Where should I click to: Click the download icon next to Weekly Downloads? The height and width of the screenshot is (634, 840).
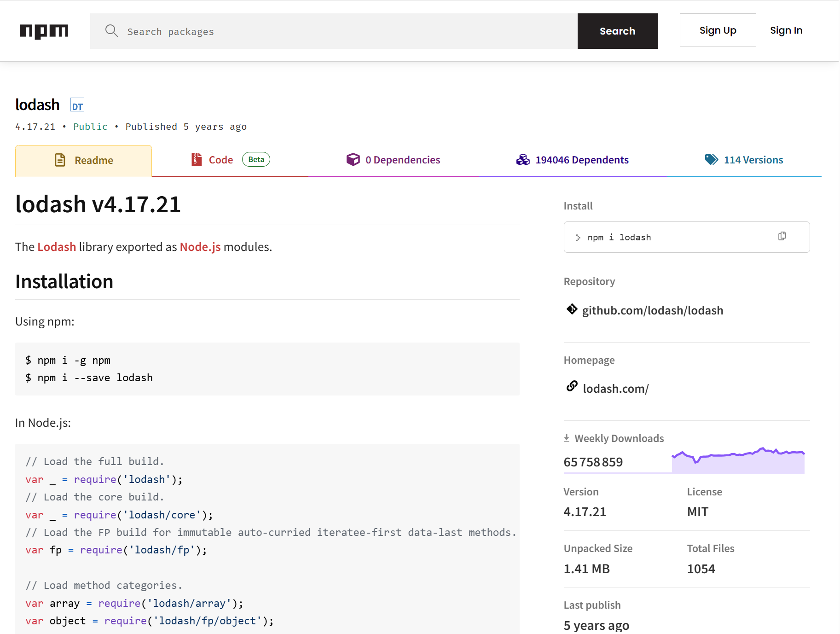[567, 437]
